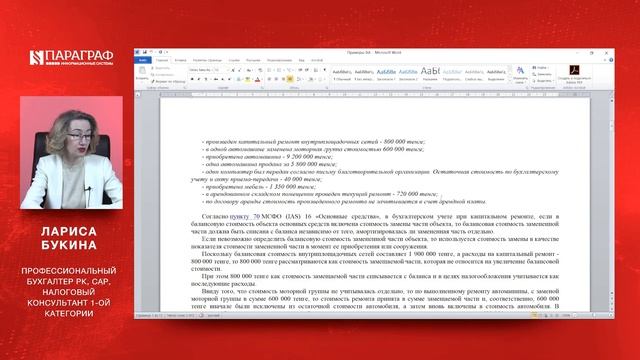Align text left
The width and height of the screenshot is (640, 360).
pyautogui.click(x=269, y=79)
